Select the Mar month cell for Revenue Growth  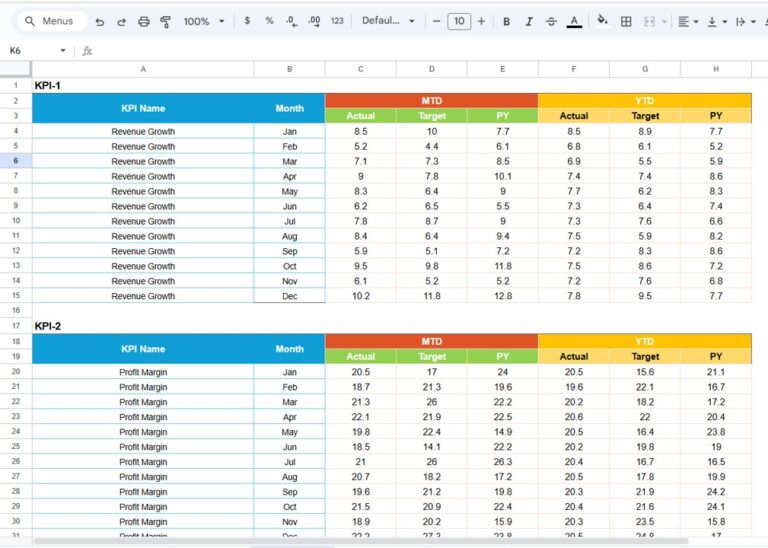pos(289,161)
